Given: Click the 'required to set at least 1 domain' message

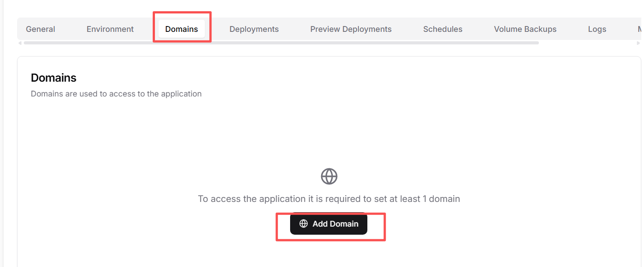Looking at the screenshot, I should point(329,199).
